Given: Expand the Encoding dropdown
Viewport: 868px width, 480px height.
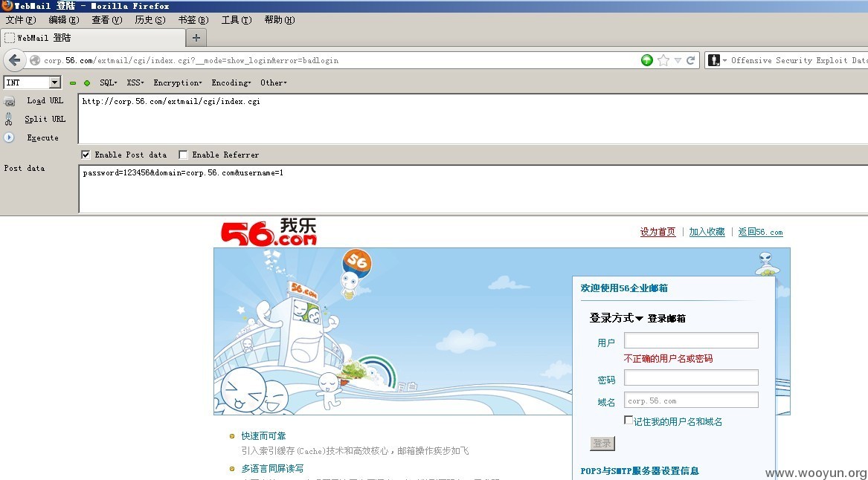Looking at the screenshot, I should point(231,82).
